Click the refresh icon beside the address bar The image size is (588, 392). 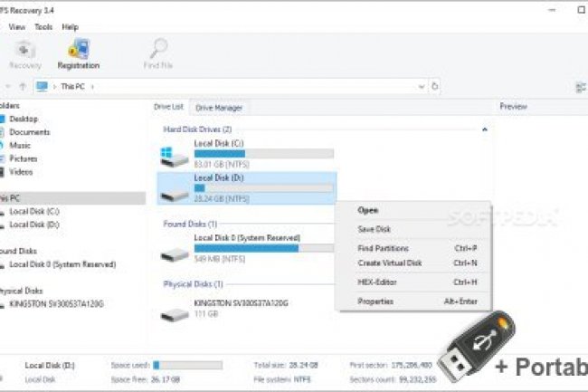click(x=436, y=87)
